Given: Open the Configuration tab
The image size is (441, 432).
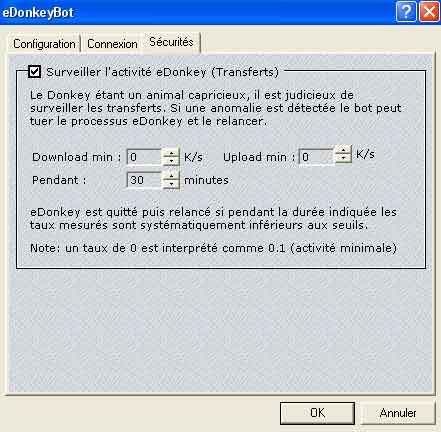Looking at the screenshot, I should [x=44, y=44].
